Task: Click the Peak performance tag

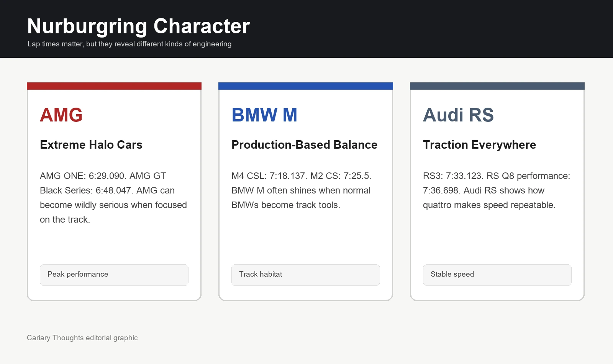Action: 114,275
